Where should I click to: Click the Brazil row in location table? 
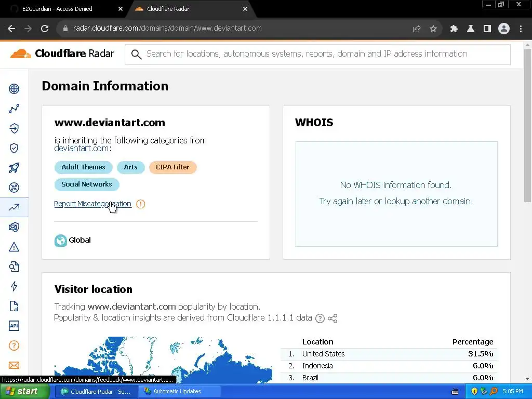click(x=389, y=378)
